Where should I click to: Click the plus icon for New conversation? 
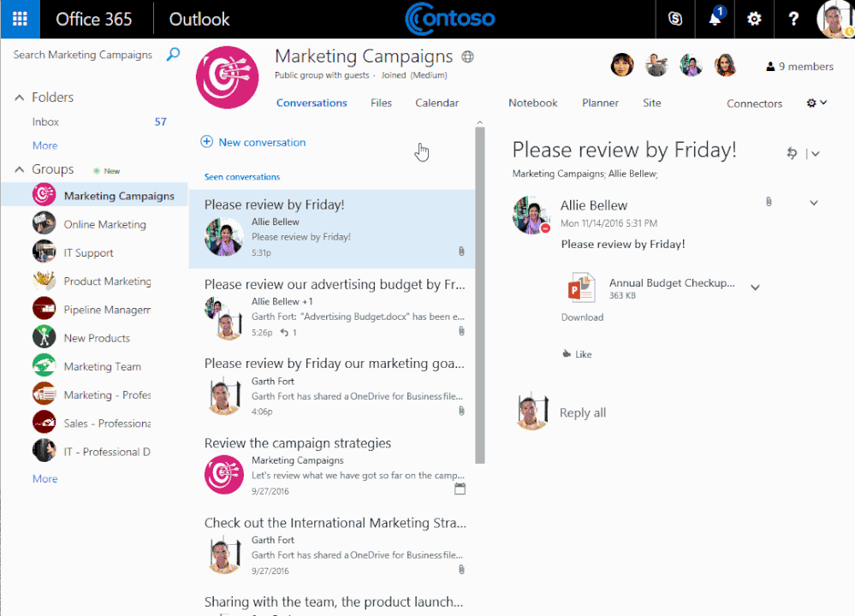coord(206,142)
